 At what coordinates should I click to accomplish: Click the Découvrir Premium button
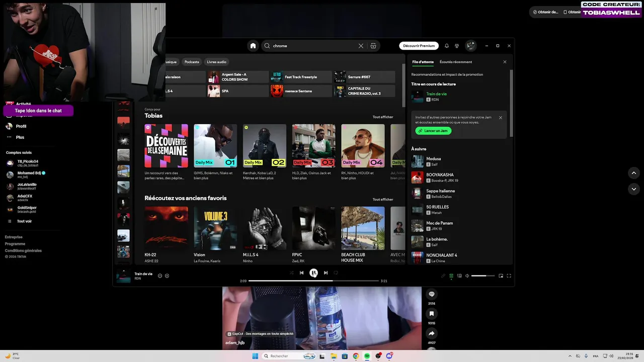419,46
